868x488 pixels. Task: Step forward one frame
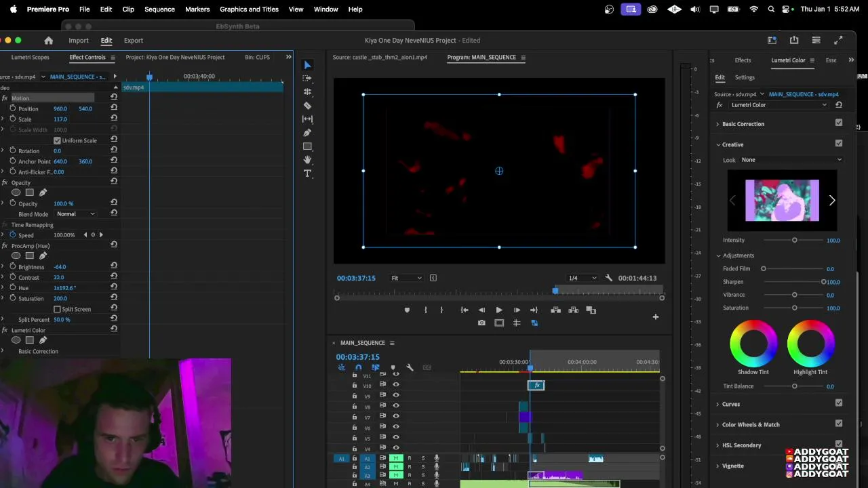pyautogui.click(x=517, y=310)
